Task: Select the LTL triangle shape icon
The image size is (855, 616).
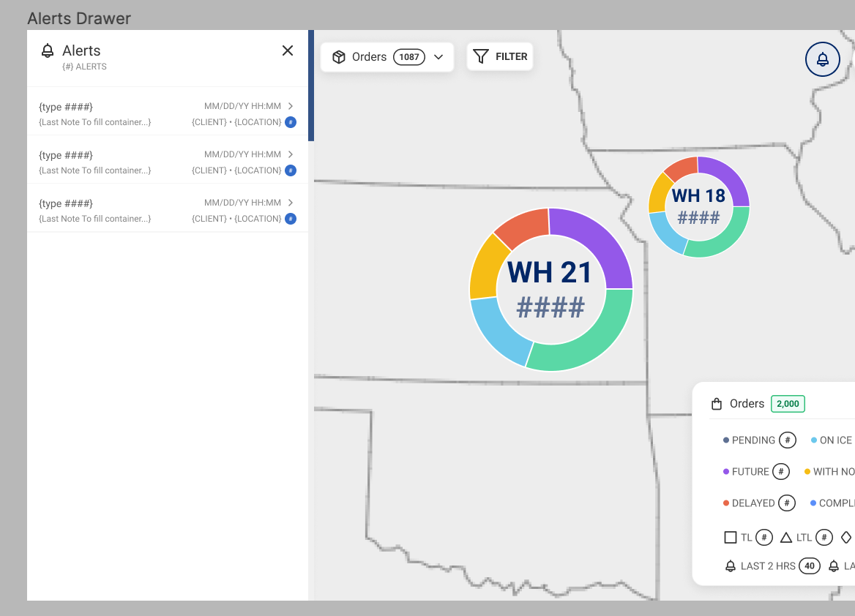Action: click(x=785, y=538)
